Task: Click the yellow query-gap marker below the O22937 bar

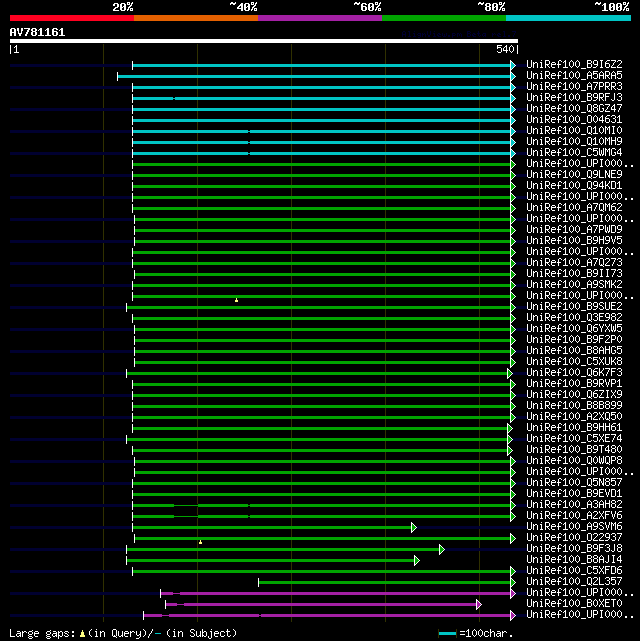Action: click(x=200, y=542)
